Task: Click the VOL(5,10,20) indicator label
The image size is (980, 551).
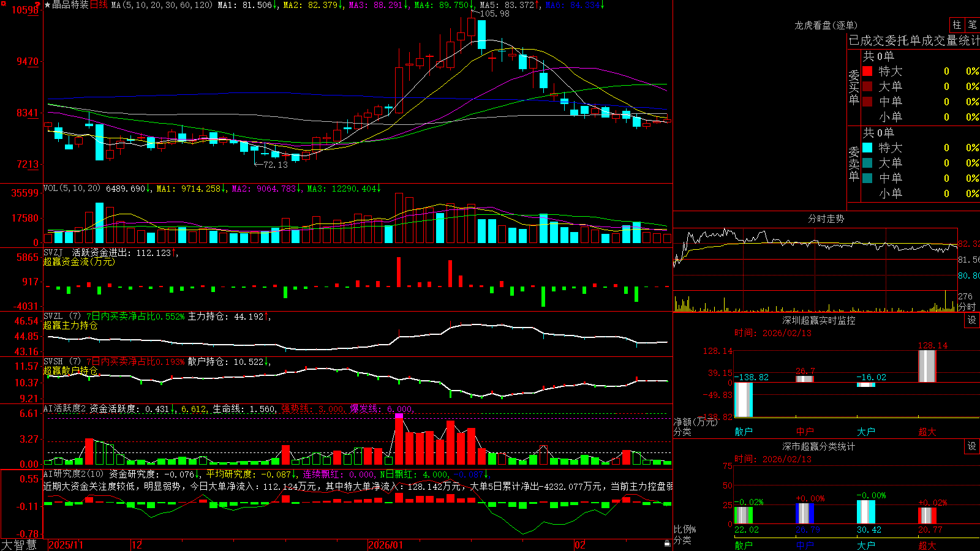Action: [72, 189]
